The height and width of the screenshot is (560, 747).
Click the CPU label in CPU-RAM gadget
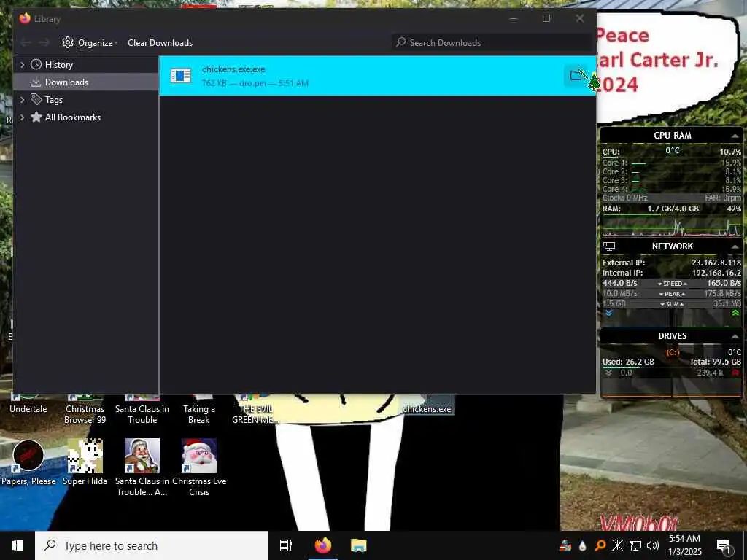click(611, 152)
